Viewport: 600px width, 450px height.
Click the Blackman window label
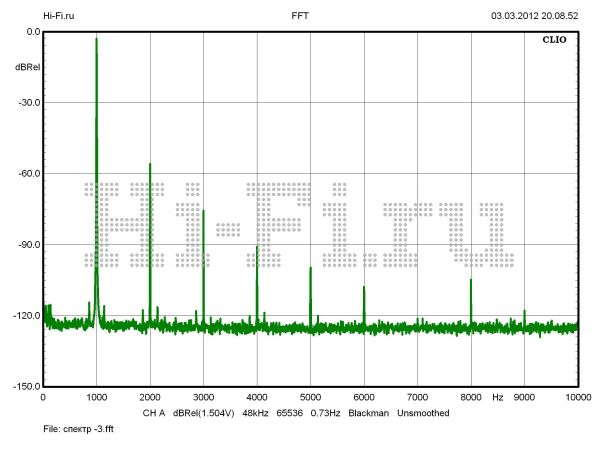click(x=369, y=412)
